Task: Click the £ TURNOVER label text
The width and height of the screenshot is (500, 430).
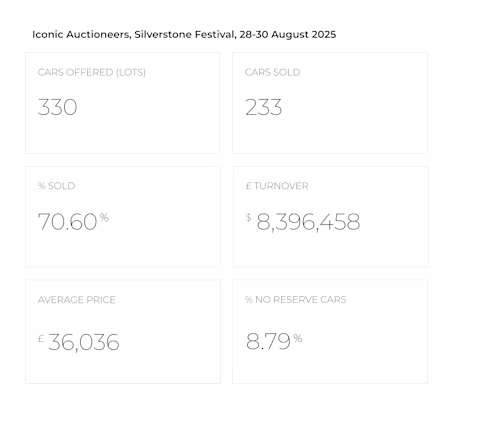Action: click(277, 186)
